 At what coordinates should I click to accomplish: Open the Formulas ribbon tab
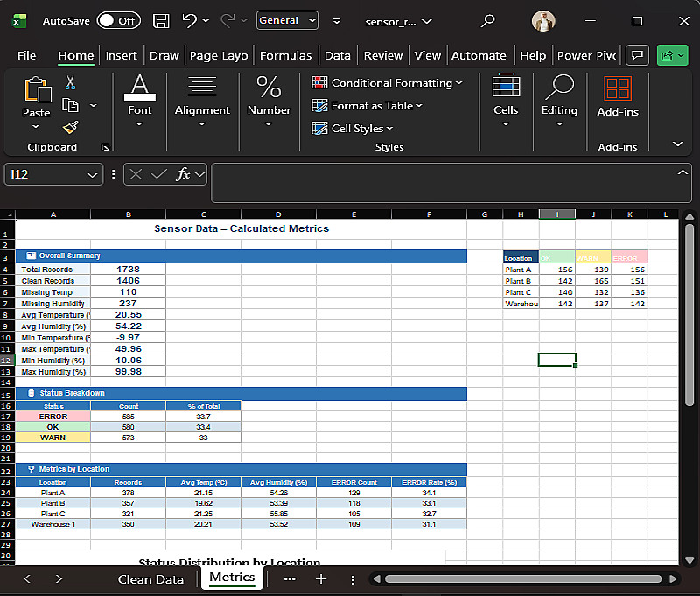285,55
